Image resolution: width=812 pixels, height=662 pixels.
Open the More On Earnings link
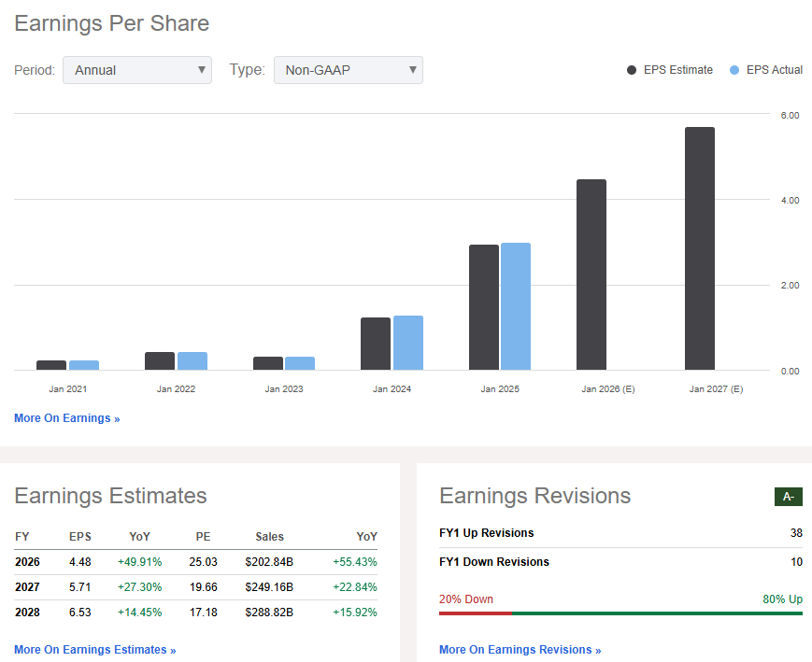67,418
